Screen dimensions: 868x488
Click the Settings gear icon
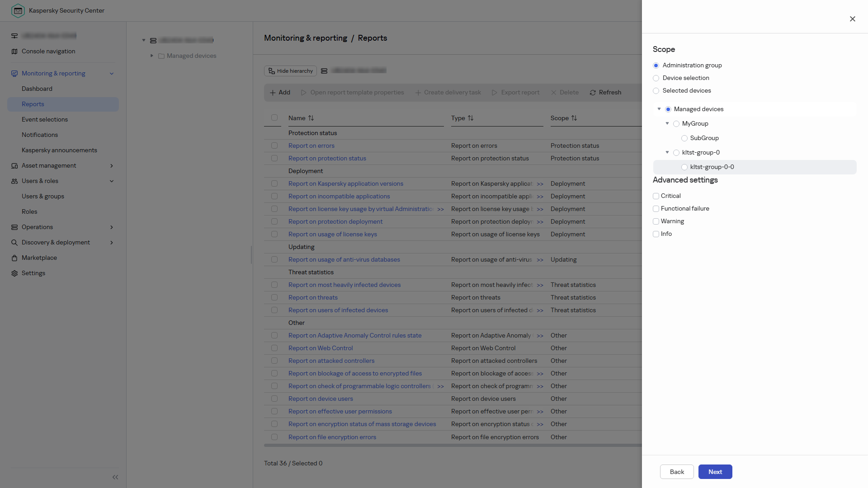(14, 273)
